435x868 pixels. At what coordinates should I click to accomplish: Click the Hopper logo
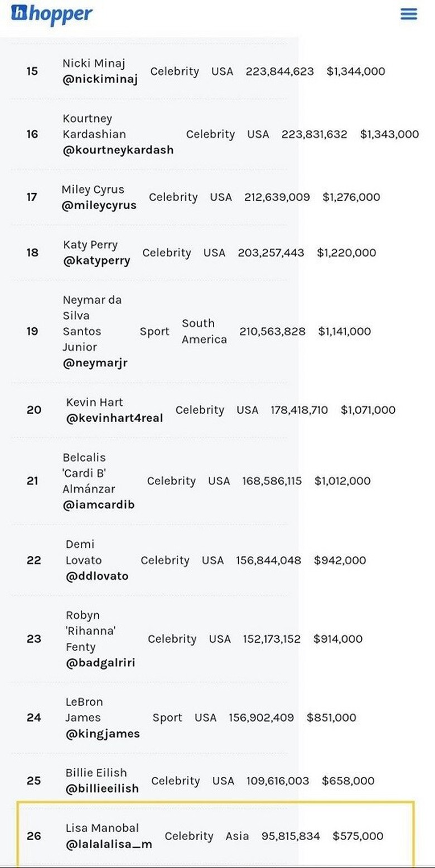[52, 14]
